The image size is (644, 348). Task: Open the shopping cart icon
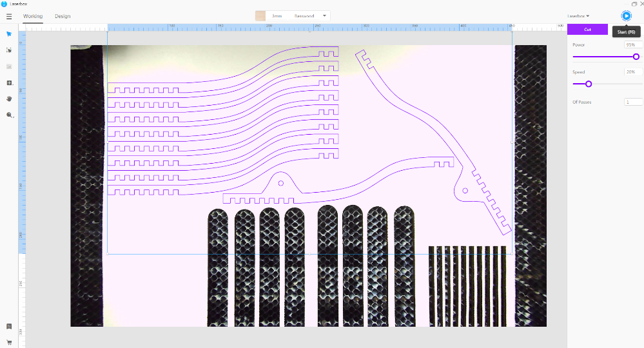click(9, 343)
